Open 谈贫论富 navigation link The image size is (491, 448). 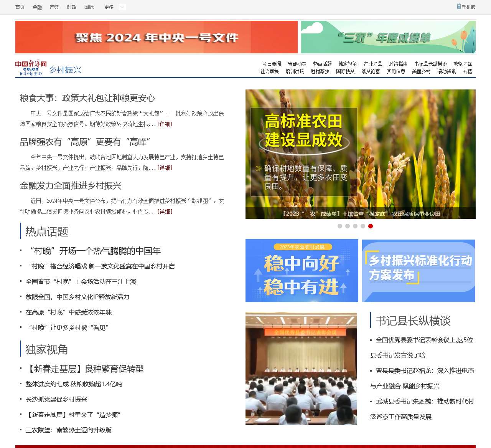coord(371,71)
